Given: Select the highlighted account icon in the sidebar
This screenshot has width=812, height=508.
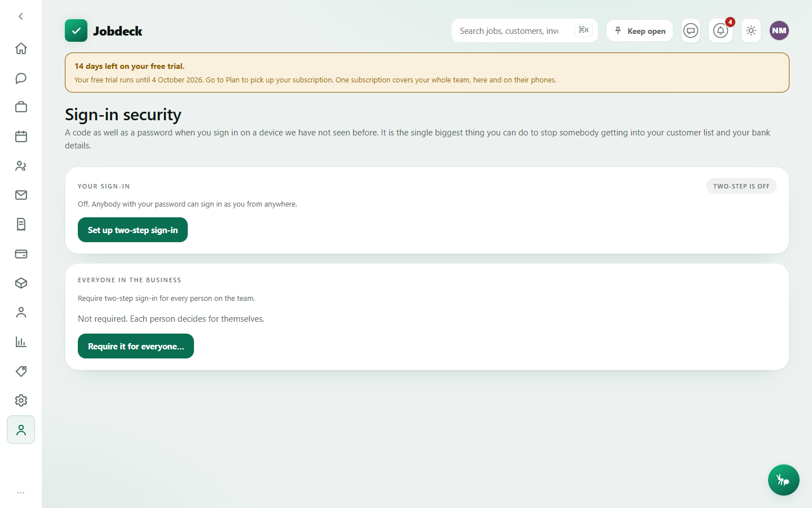Looking at the screenshot, I should (x=21, y=430).
